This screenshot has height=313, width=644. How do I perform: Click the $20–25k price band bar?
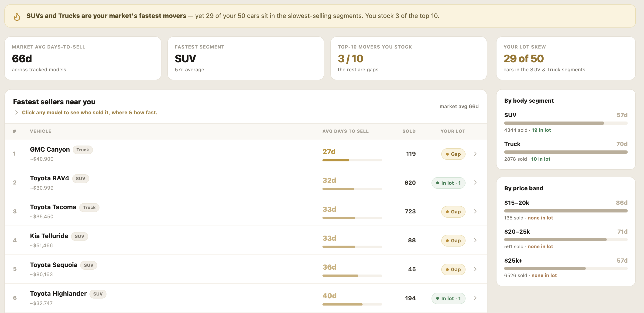[565, 240]
